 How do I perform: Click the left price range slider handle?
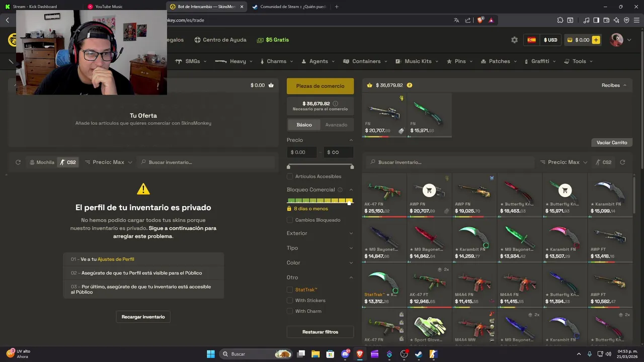[288, 166]
